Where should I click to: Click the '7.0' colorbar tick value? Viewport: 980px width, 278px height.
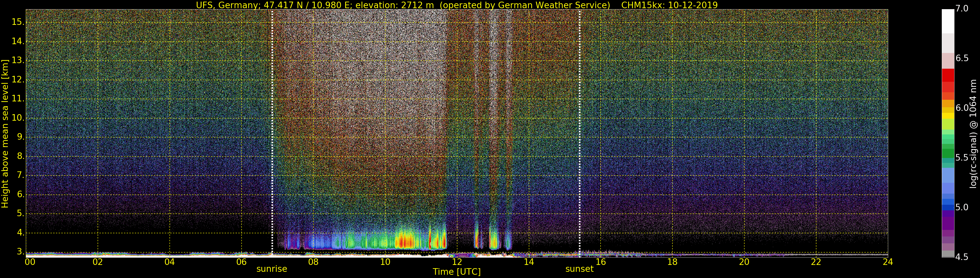[x=962, y=9]
